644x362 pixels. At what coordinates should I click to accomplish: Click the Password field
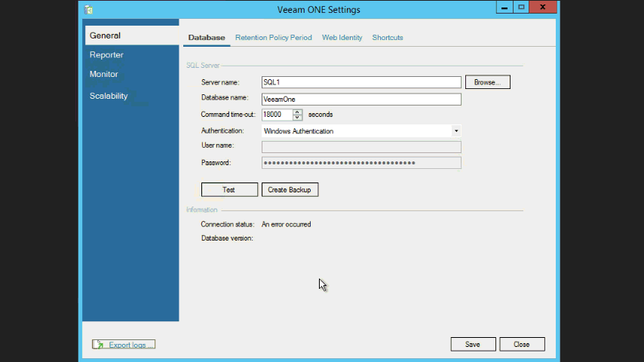pyautogui.click(x=361, y=163)
